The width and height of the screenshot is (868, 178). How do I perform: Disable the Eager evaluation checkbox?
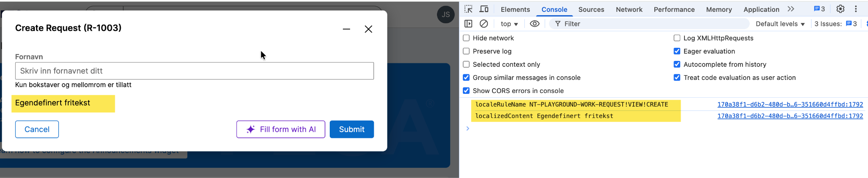(x=677, y=51)
